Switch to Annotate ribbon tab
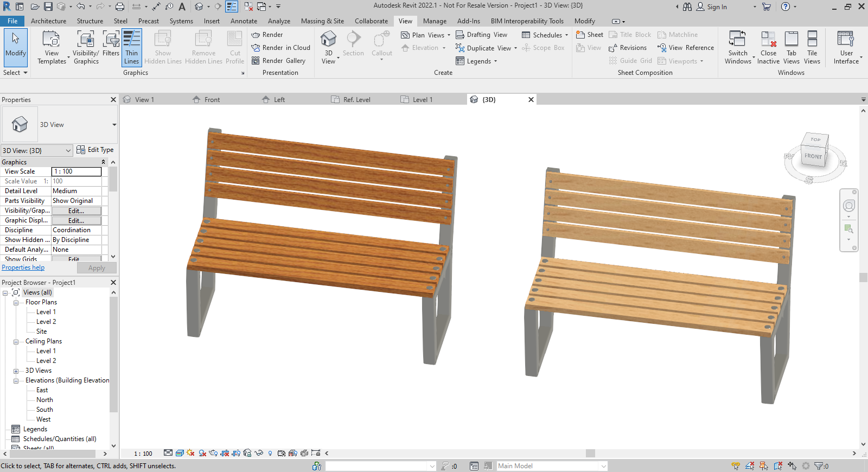The height and width of the screenshot is (472, 868). click(x=244, y=21)
